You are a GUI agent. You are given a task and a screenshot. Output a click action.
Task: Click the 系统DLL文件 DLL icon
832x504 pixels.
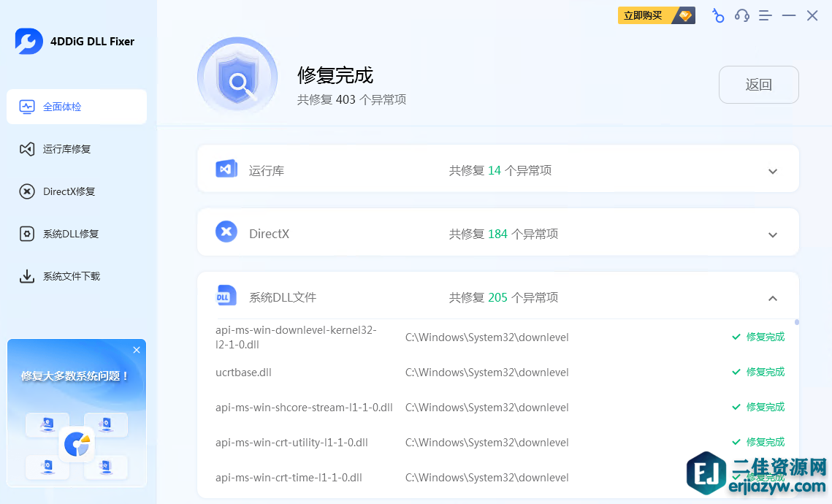coord(226,296)
